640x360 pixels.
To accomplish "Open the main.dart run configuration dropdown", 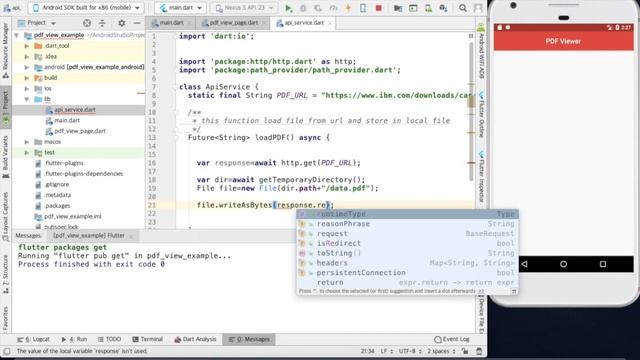I will [180, 8].
